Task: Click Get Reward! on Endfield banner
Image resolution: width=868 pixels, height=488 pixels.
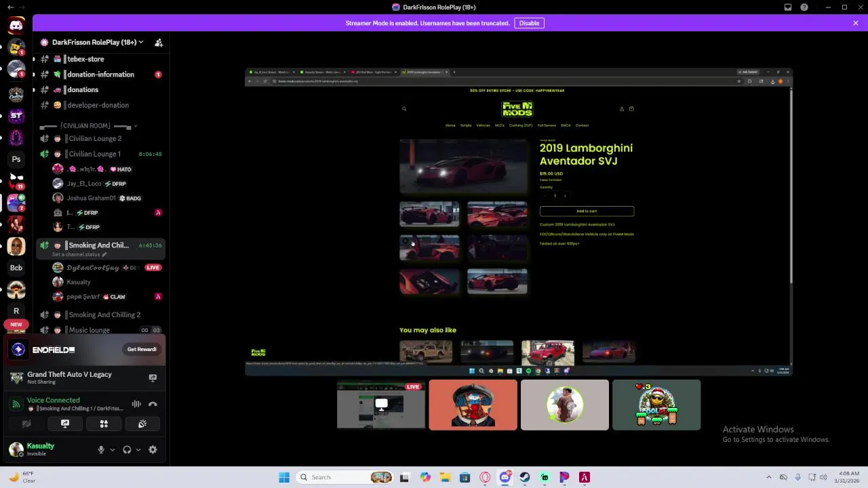Action: click(142, 349)
